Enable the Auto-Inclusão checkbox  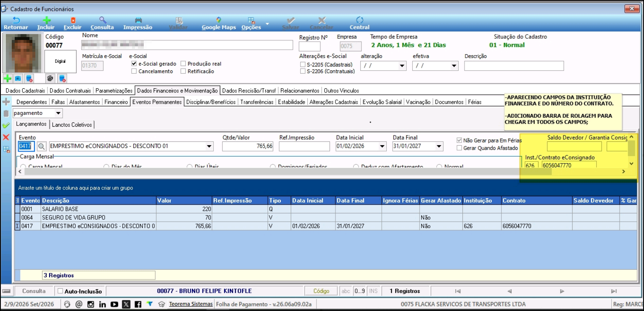[x=60, y=291]
